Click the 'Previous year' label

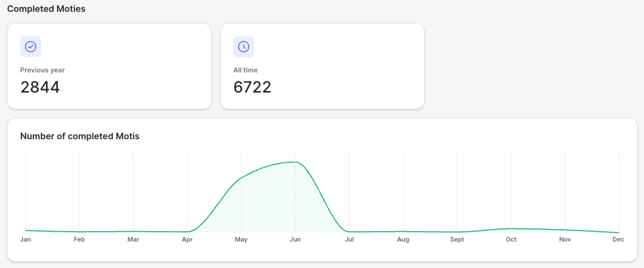(42, 70)
